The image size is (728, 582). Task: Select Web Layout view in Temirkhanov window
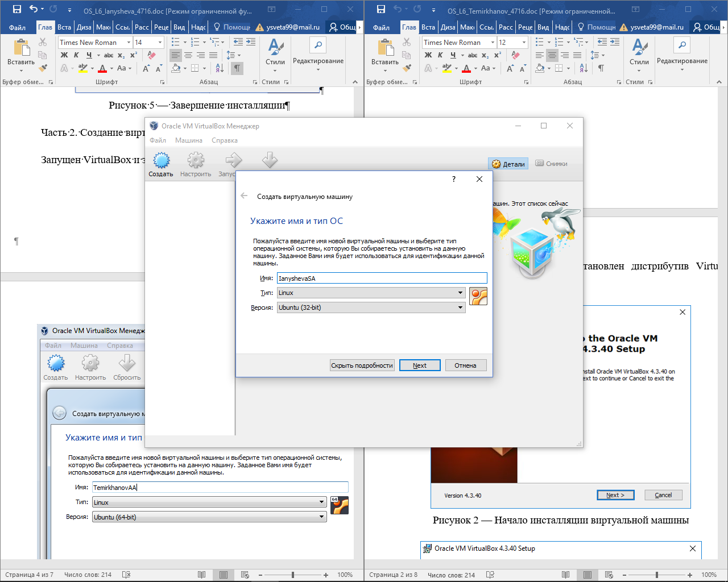609,575
